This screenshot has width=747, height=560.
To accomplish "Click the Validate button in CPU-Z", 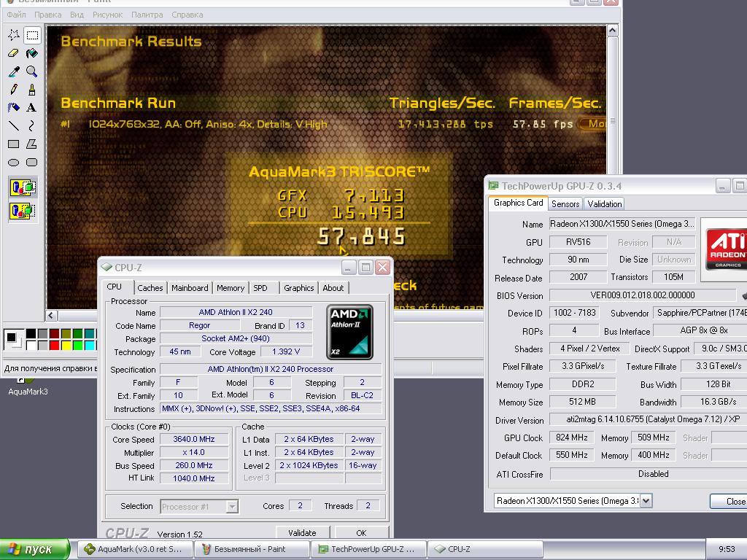I will 302,533.
